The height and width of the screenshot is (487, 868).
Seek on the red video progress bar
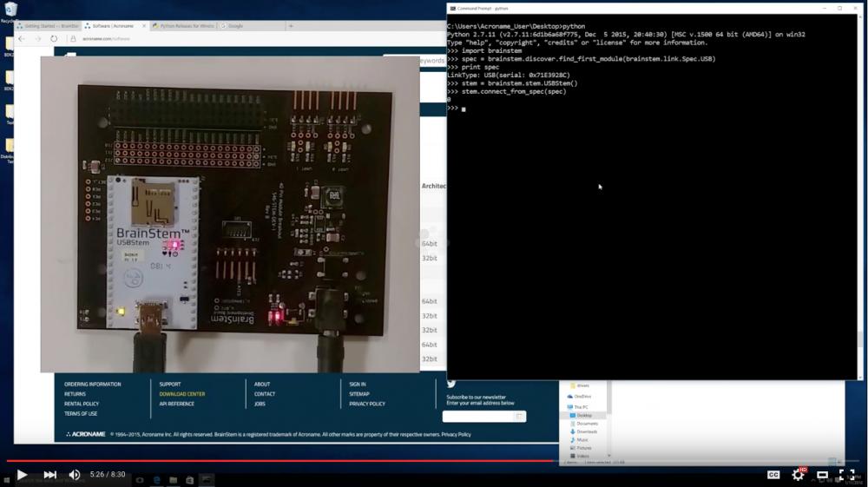pyautogui.click(x=278, y=461)
